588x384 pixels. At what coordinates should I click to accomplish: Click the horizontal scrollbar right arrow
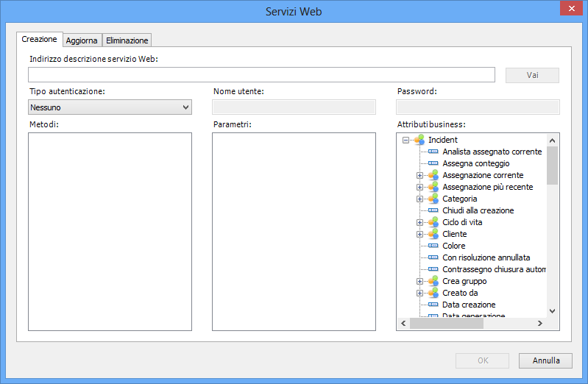click(539, 324)
